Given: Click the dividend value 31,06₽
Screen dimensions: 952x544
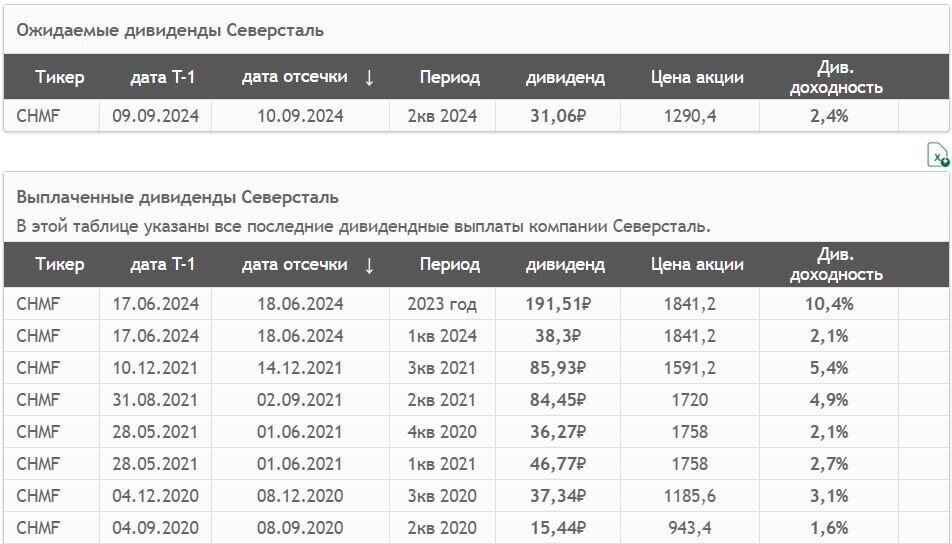Looking at the screenshot, I should coord(557,115).
